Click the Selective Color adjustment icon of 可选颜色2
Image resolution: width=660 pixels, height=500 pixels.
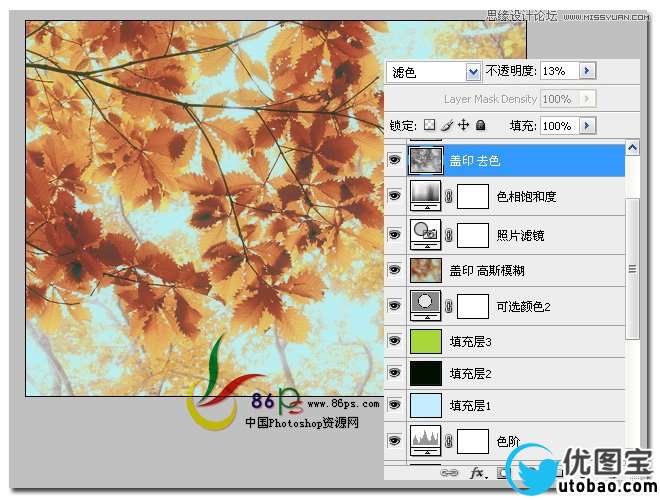click(x=426, y=305)
